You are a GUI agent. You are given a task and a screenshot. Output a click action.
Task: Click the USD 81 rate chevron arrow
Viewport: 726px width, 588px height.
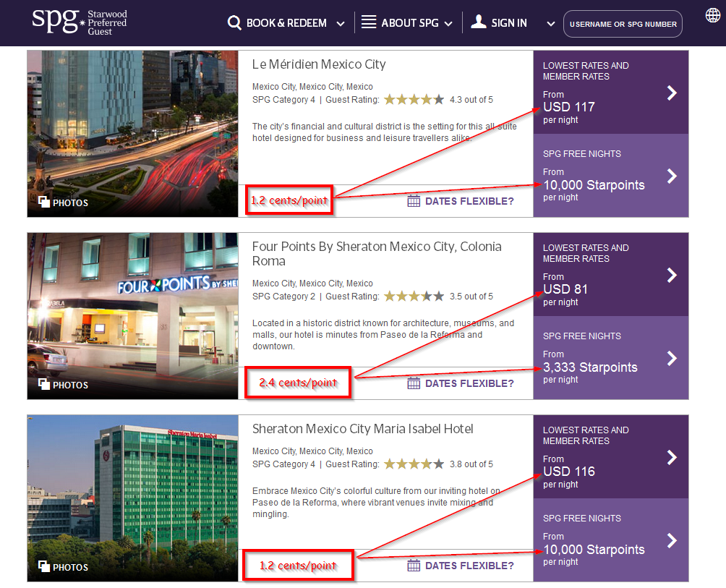[x=672, y=276]
